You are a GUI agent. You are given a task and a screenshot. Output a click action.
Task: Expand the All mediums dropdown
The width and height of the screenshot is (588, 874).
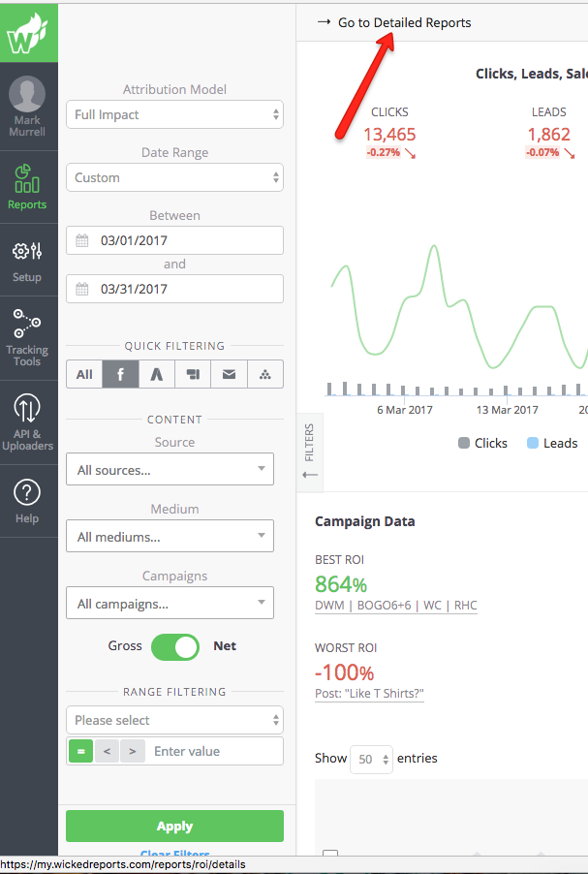(x=170, y=536)
